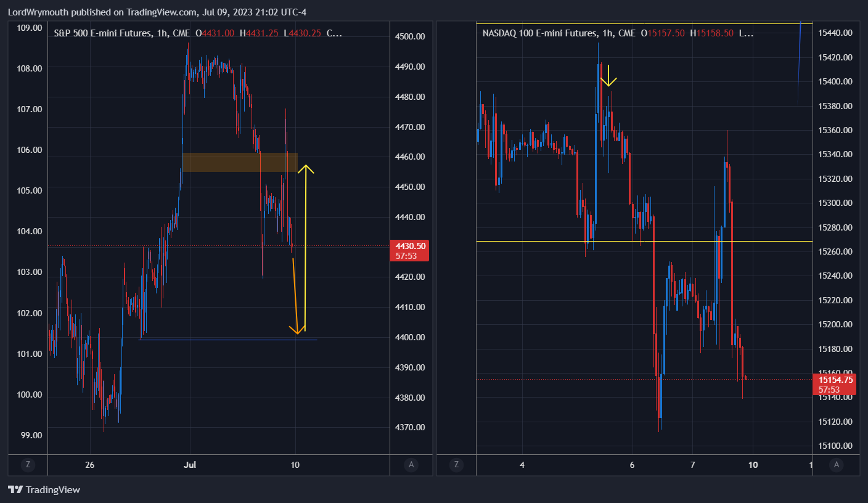
Task: Click the Z timezone button under the NASDAQ 100 chart
Action: pyautogui.click(x=456, y=465)
